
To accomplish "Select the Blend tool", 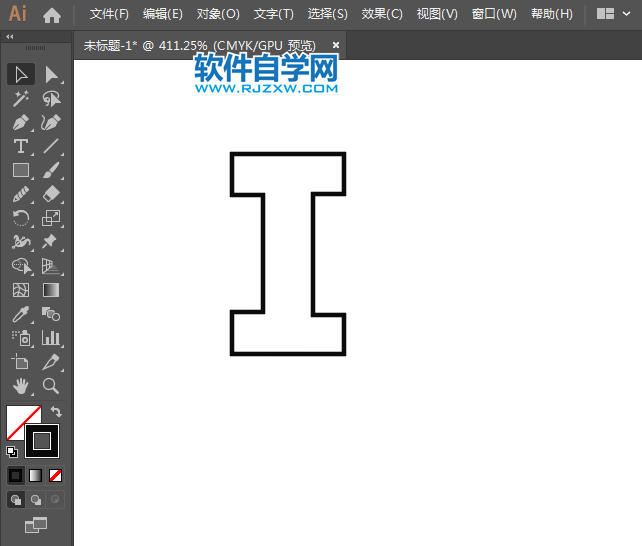I will tap(51, 314).
